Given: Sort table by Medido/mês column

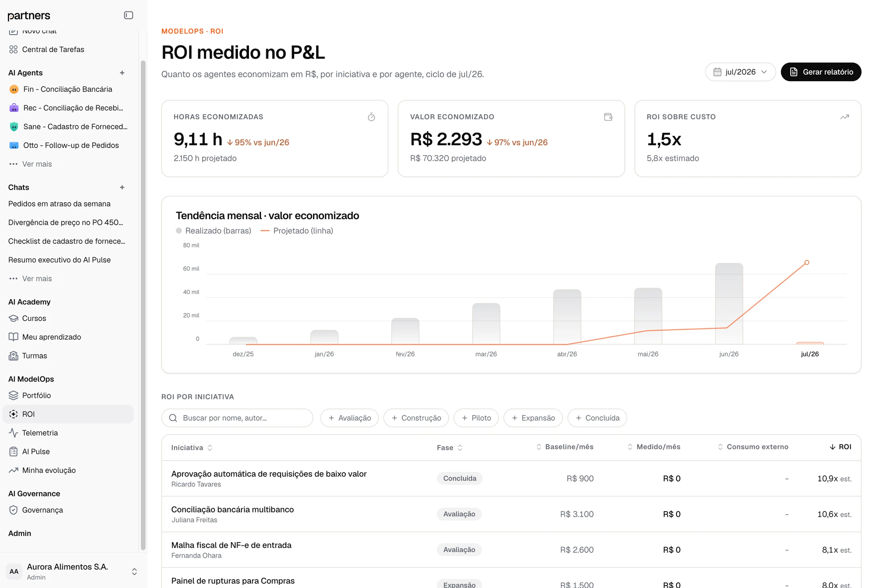Looking at the screenshot, I should point(653,447).
